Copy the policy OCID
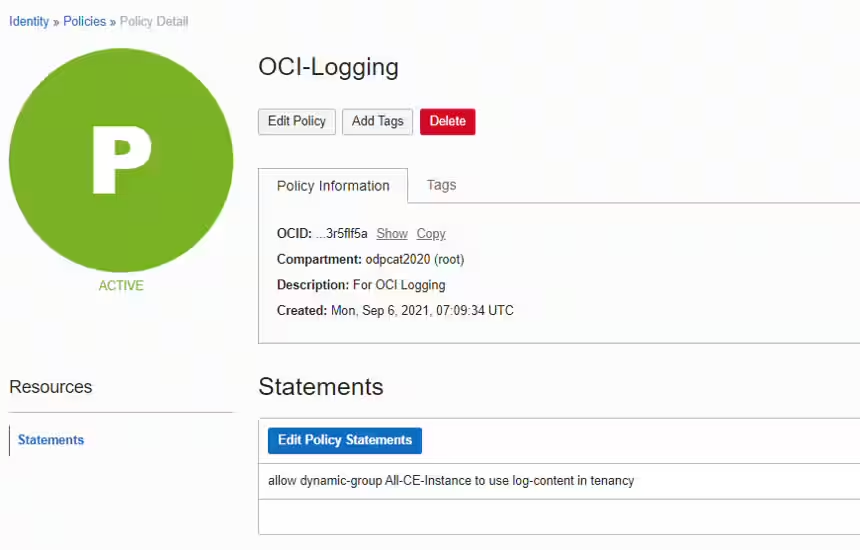This screenshot has width=860, height=550. (x=431, y=233)
